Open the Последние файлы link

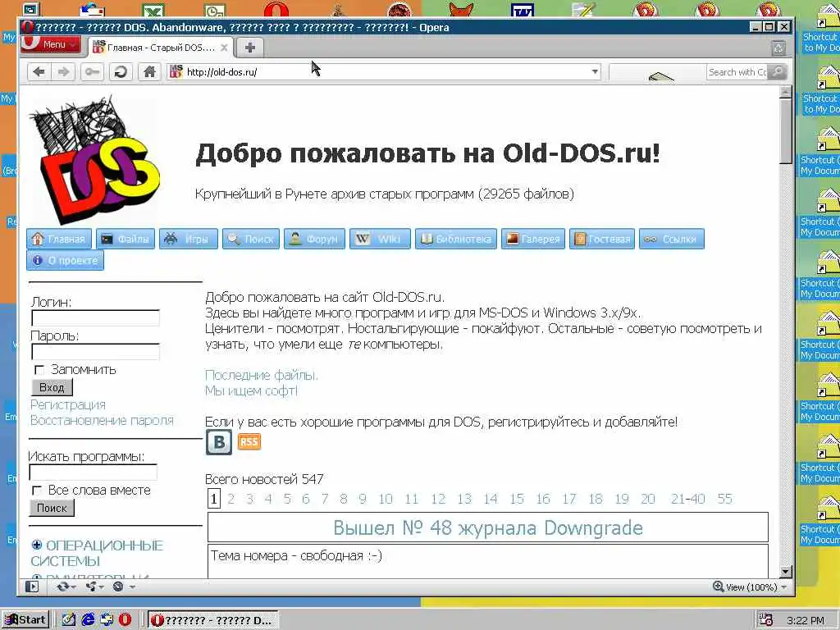[262, 376]
